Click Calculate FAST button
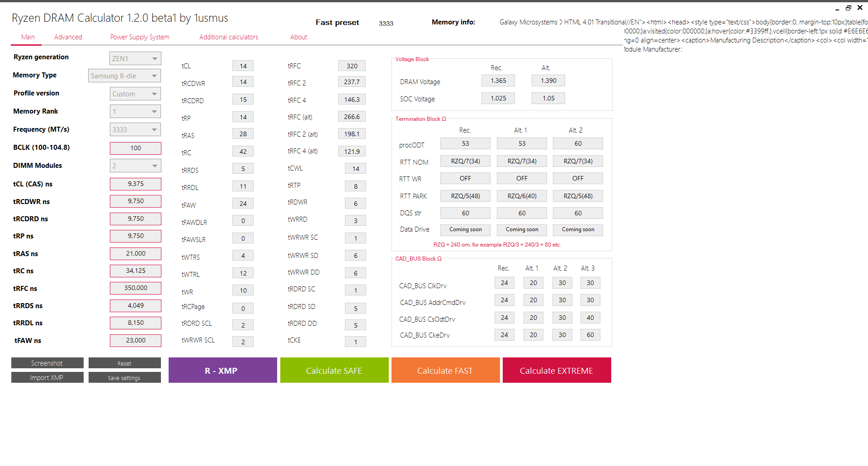The image size is (868, 466). pos(446,370)
